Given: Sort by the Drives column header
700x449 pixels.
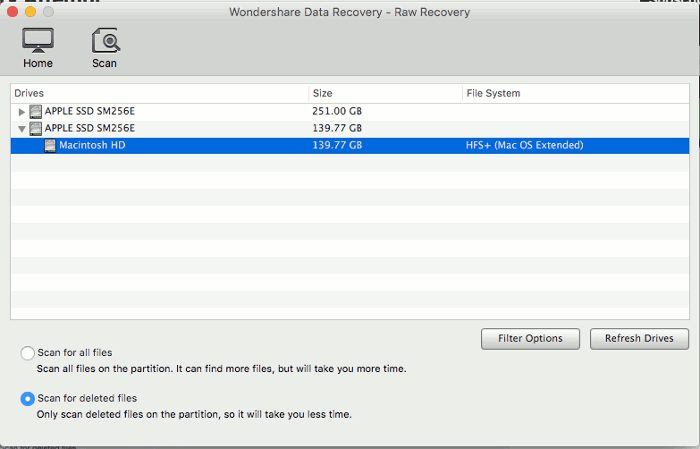Looking at the screenshot, I should coord(159,93).
